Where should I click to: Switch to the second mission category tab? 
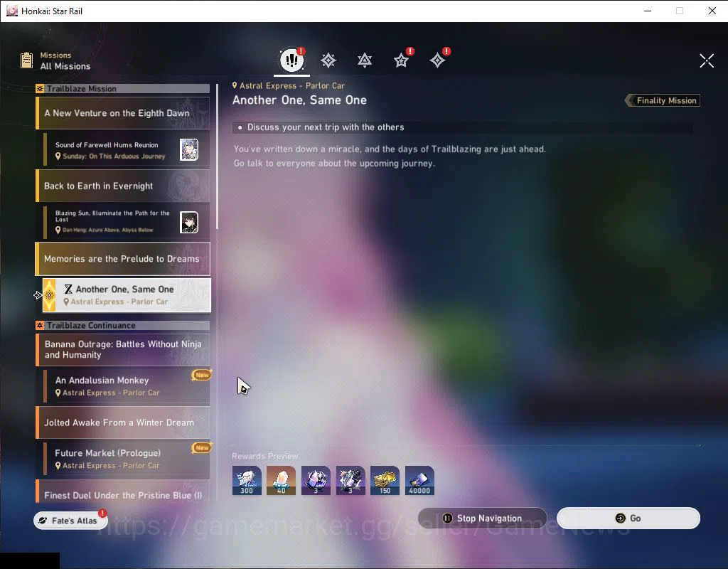click(328, 60)
